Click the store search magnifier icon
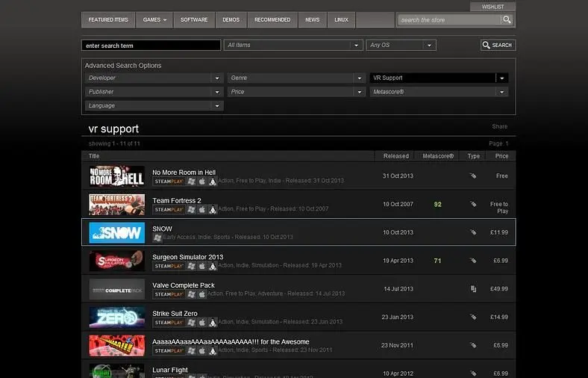Image resolution: width=588 pixels, height=378 pixels. (507, 19)
